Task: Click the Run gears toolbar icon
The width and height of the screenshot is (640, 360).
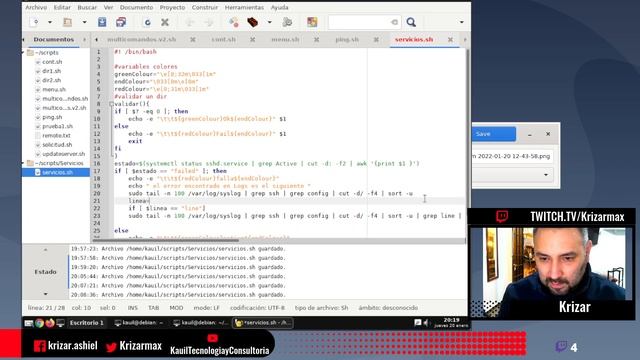Action: pos(287,22)
